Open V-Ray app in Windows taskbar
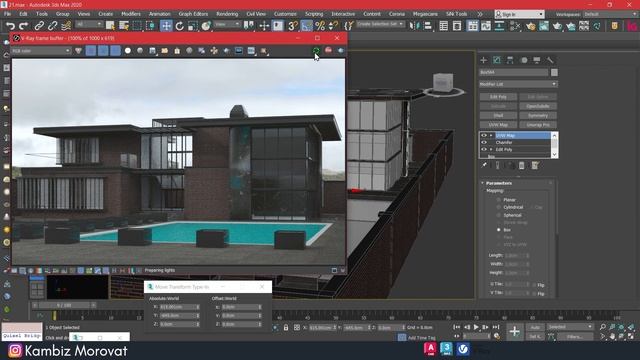The height and width of the screenshot is (360, 640). pos(463,349)
